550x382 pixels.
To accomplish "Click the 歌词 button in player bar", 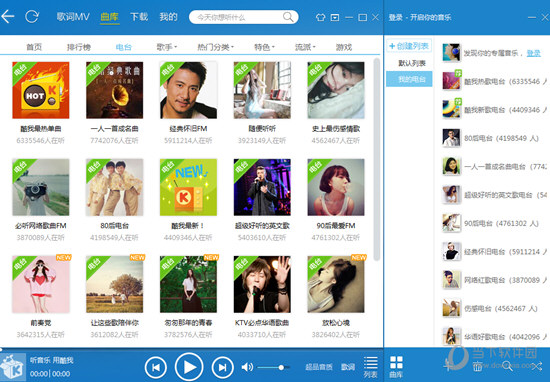I will point(348,367).
